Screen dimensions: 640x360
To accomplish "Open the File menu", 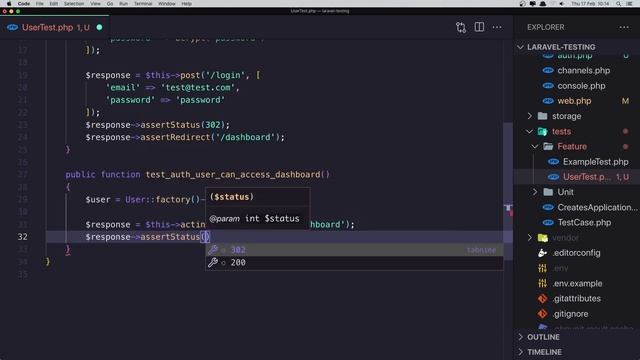I will pos(40,4).
